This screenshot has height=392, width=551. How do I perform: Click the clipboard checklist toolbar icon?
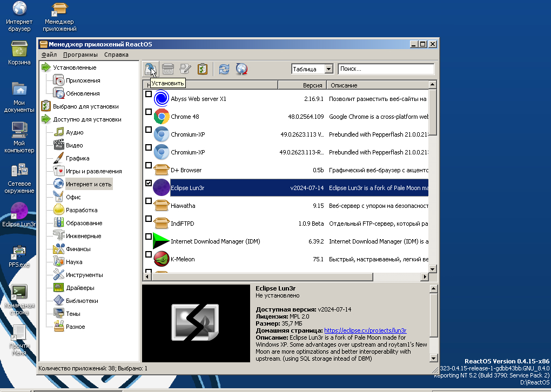203,69
